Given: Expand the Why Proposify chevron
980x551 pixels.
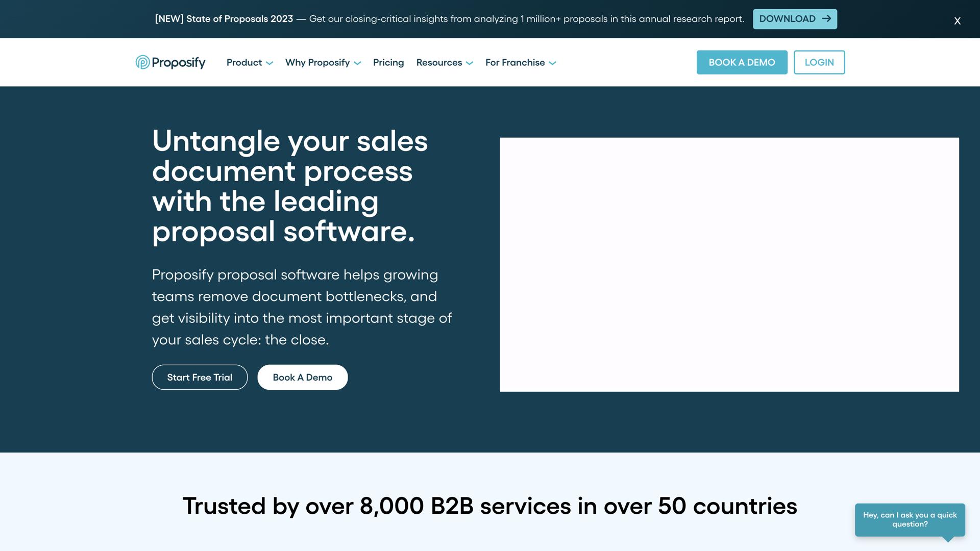Looking at the screenshot, I should (357, 63).
